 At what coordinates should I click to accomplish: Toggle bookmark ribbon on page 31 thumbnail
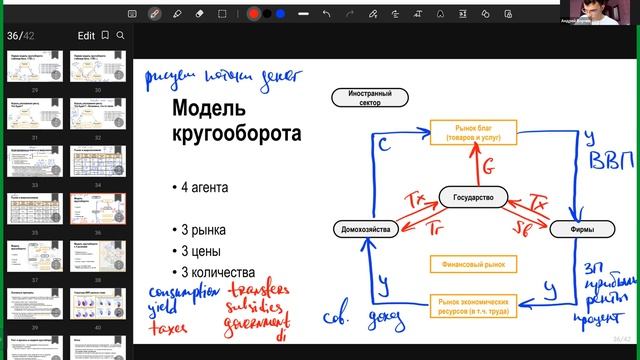tap(55, 102)
